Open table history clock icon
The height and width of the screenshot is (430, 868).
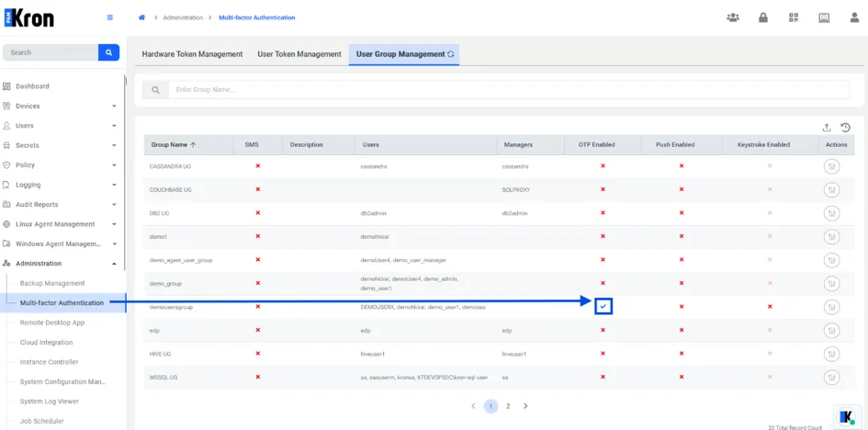click(845, 128)
